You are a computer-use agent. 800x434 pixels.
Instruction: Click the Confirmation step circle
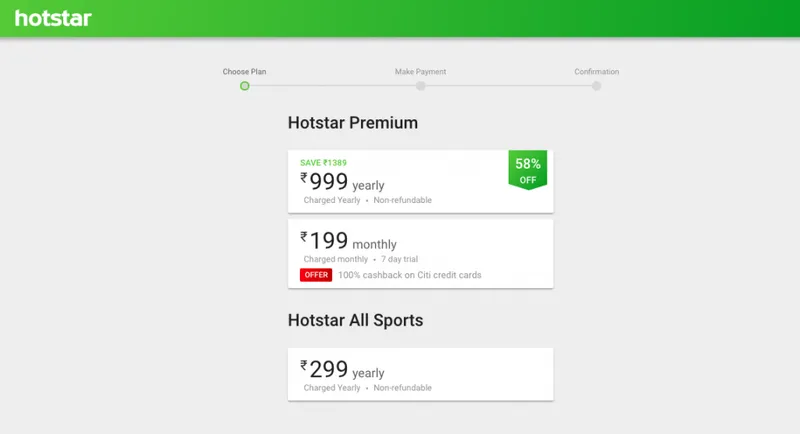click(596, 86)
